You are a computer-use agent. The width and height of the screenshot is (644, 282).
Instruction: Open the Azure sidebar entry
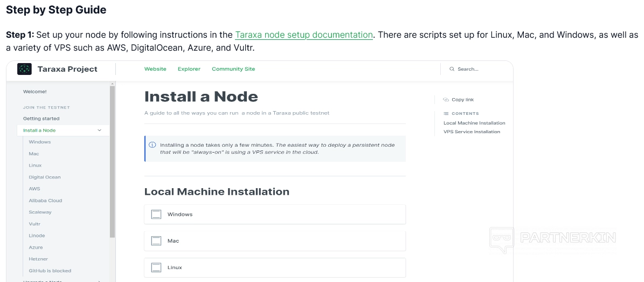(x=36, y=247)
